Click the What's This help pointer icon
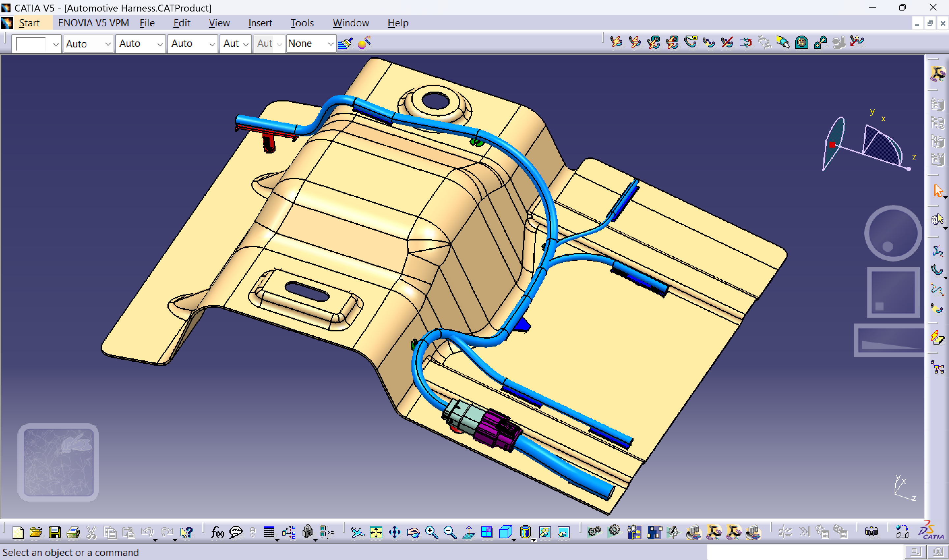 pyautogui.click(x=186, y=532)
